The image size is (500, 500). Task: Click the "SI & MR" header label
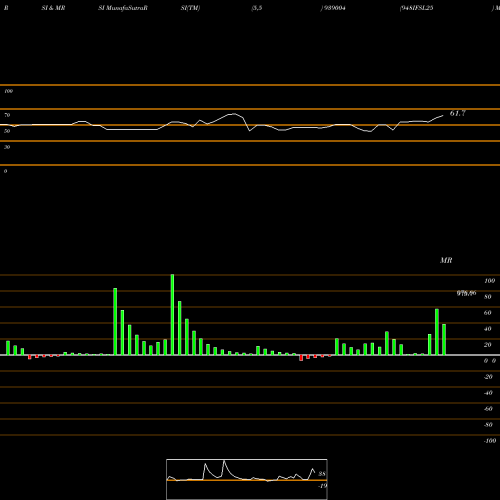click(53, 8)
